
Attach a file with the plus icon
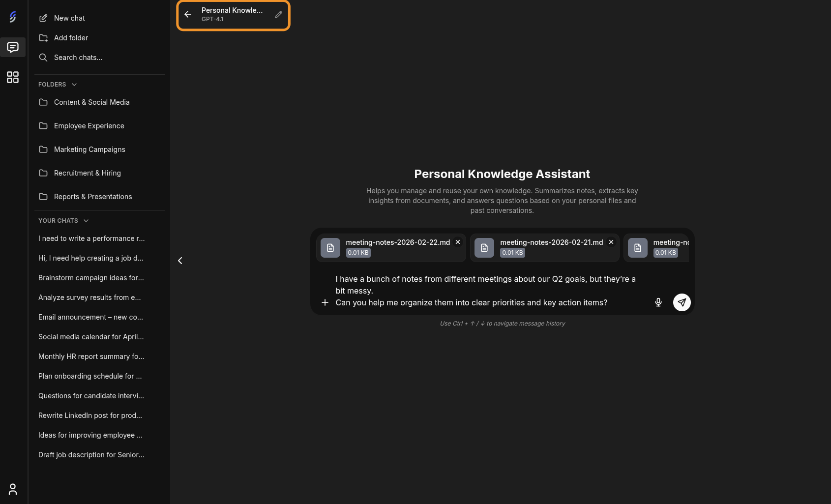coord(325,302)
